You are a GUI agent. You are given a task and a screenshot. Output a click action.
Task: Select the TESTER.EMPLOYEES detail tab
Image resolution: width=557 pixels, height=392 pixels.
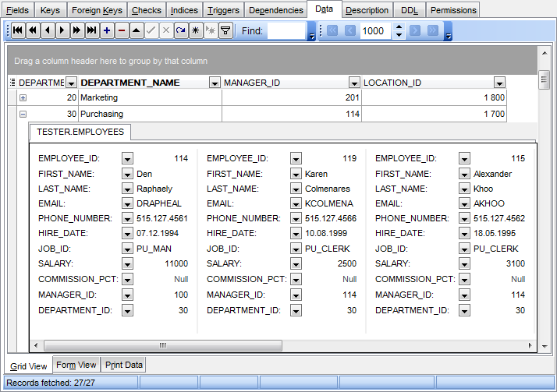[x=80, y=132]
